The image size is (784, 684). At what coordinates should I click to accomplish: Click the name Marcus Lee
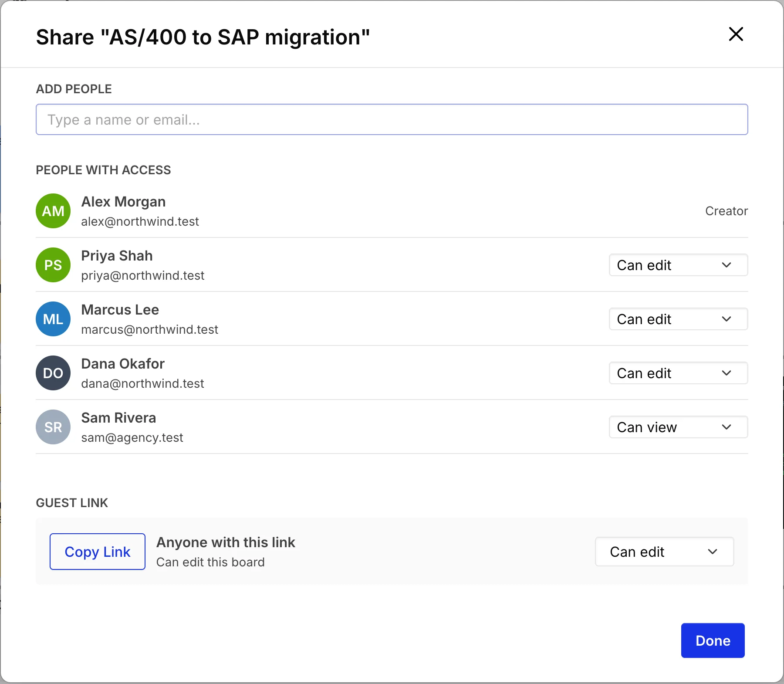(x=120, y=310)
